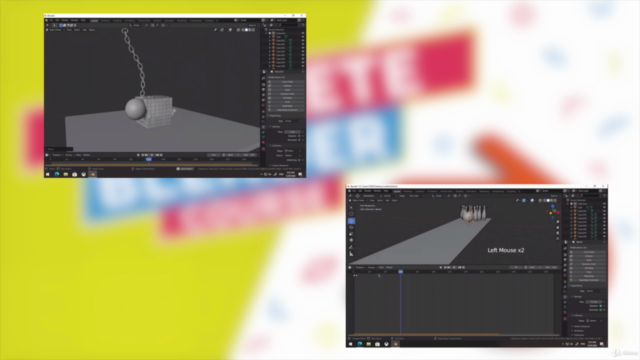This screenshot has height=360, width=640.
Task: Switch to Layout tab in wrecking ball window
Action: [94, 20]
